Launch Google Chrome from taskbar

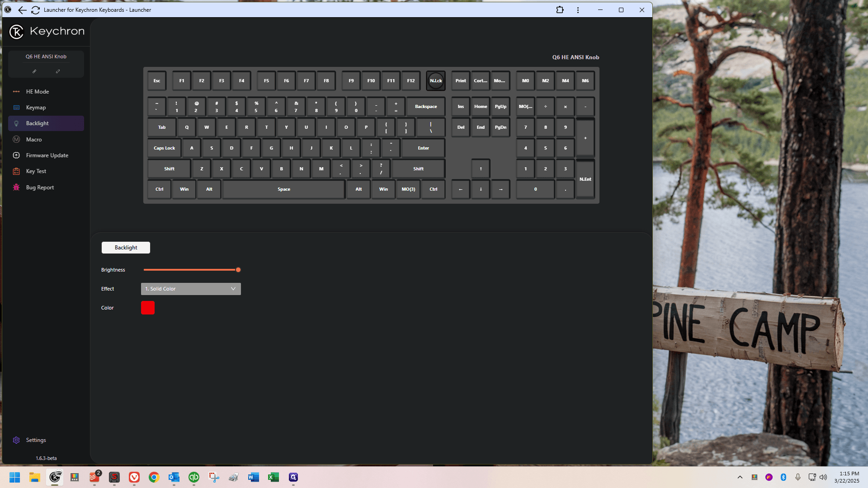coord(154,477)
